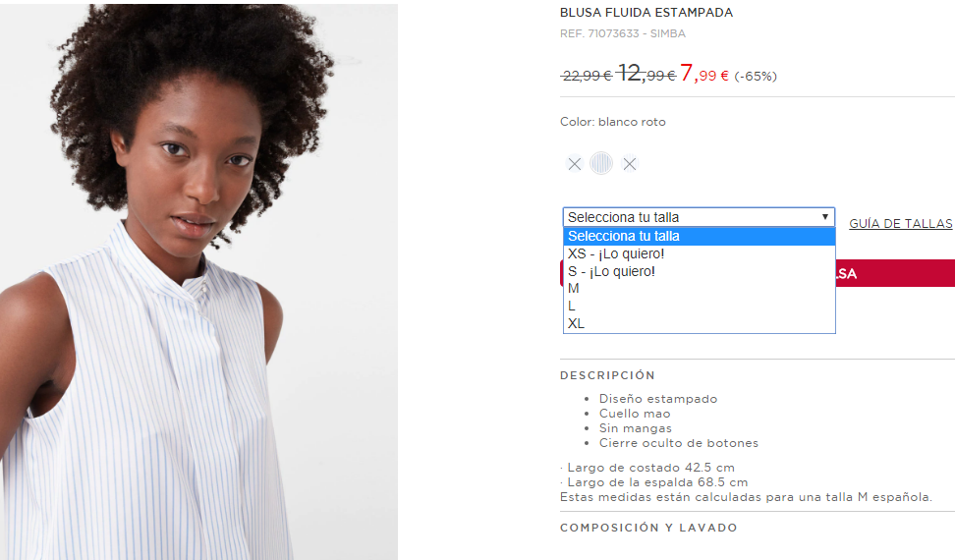
Task: Click the 'REF. 71073633 - SIMBA' text
Action: 623,33
